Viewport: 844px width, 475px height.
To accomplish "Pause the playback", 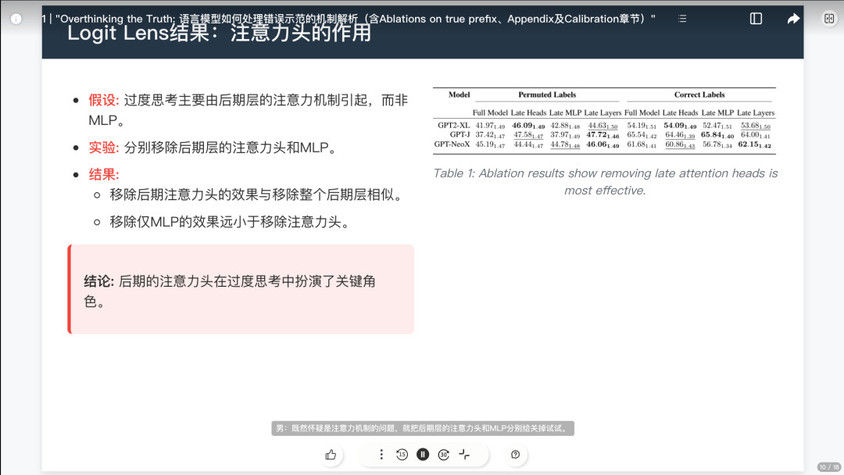I will (423, 455).
